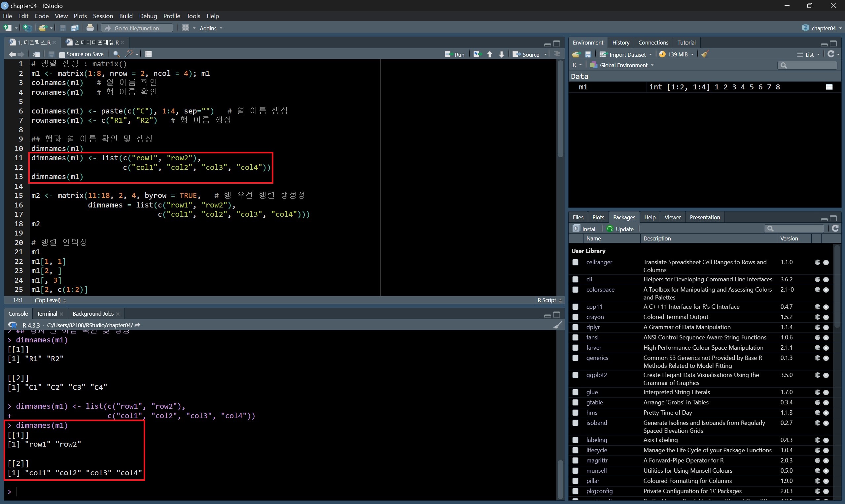
Task: Switch to the History tab
Action: [621, 43]
